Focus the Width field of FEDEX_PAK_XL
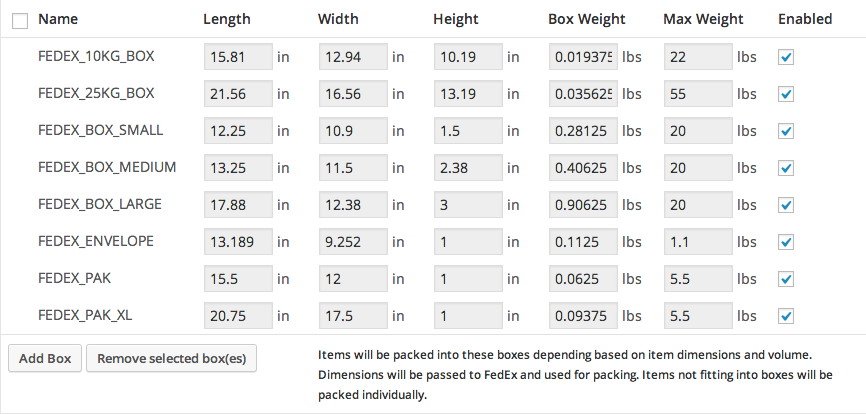 pyautogui.click(x=353, y=316)
